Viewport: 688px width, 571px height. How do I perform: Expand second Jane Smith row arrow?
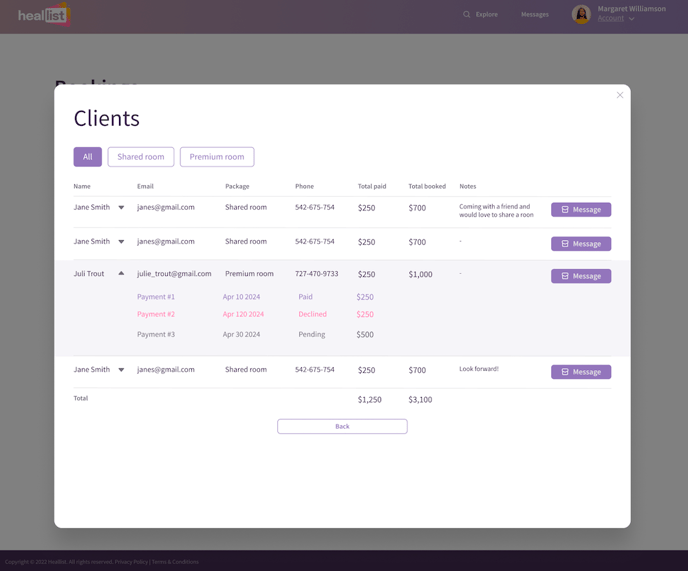(121, 242)
